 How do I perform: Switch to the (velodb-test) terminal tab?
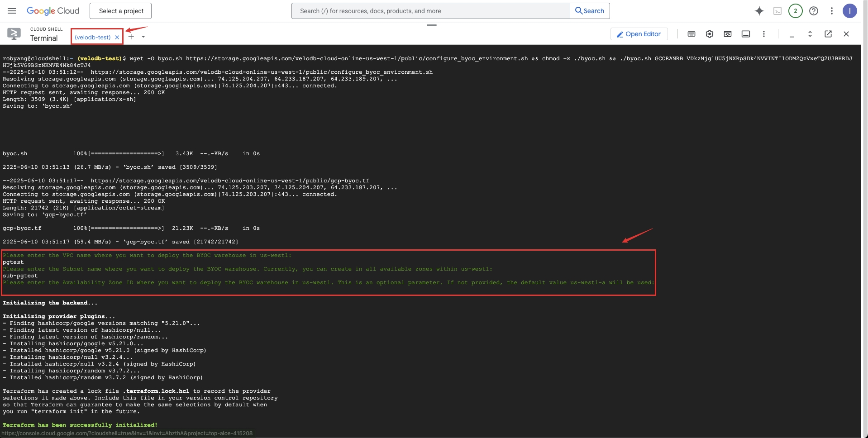tap(93, 37)
